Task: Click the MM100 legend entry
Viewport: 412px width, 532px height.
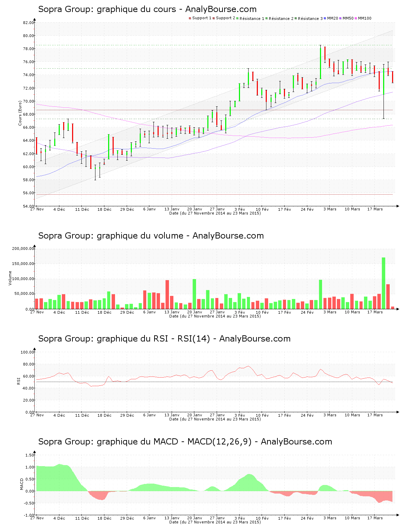Action: click(363, 18)
